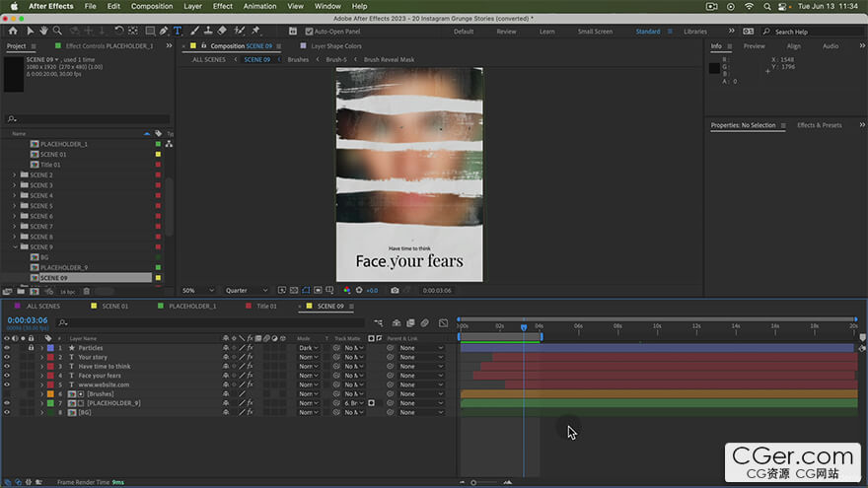This screenshot has width=868, height=488.
Task: Hide the Particles layer with its eye icon
Action: [x=7, y=348]
